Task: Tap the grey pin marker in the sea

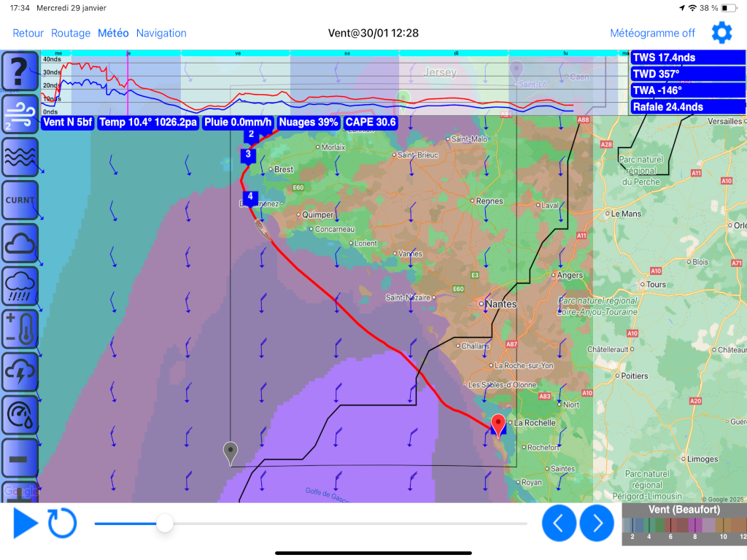Action: (x=231, y=453)
